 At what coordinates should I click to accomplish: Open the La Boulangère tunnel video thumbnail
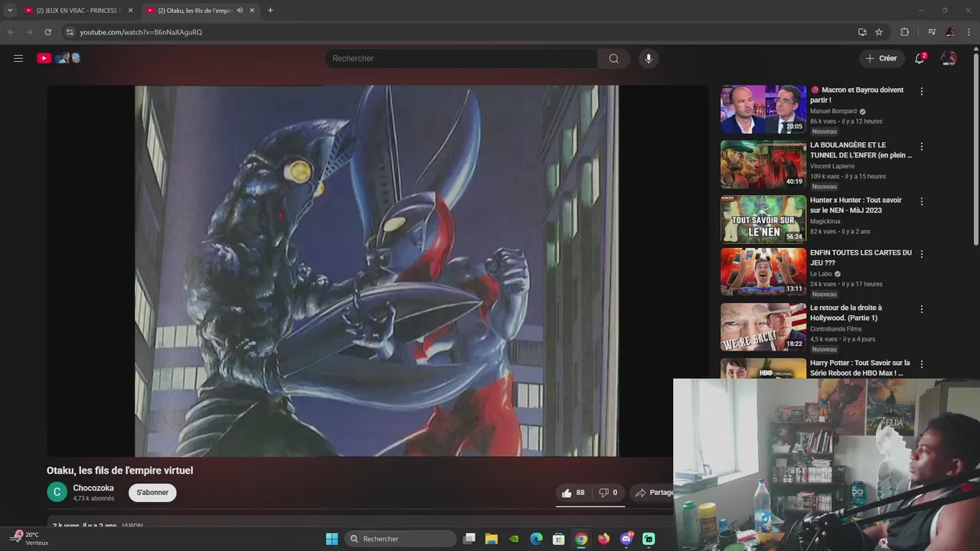[763, 165]
